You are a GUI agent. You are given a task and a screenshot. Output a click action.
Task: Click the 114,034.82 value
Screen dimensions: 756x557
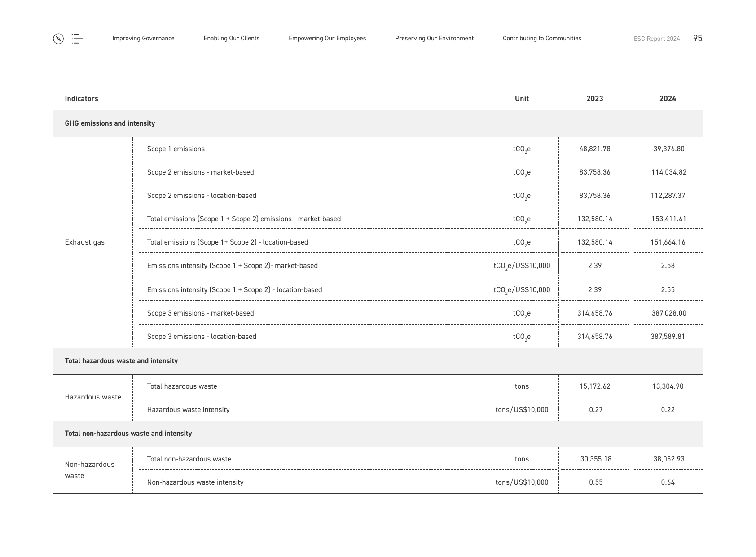tap(669, 172)
